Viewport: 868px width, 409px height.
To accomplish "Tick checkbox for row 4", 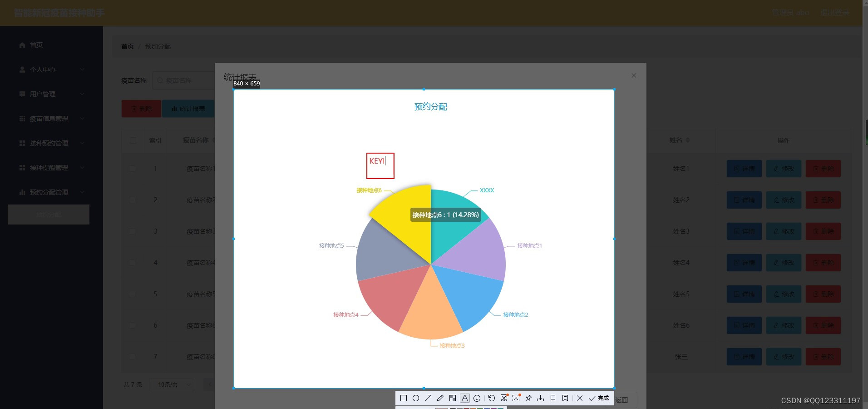I will coord(132,263).
